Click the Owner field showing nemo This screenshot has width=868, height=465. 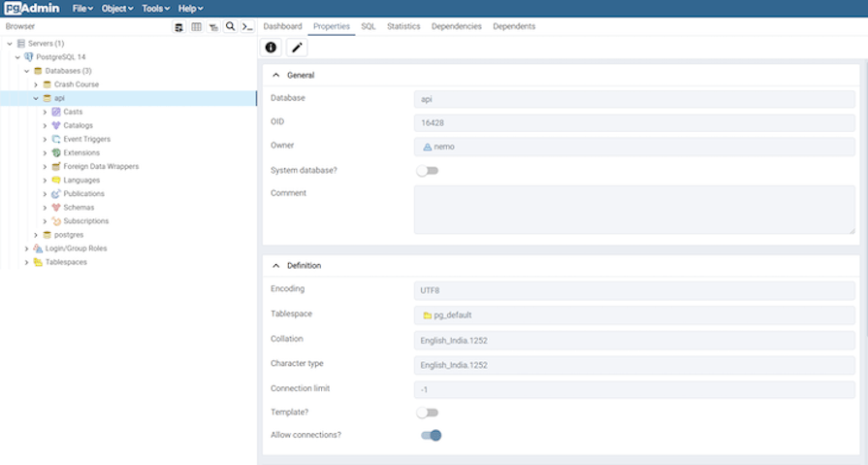tap(634, 147)
